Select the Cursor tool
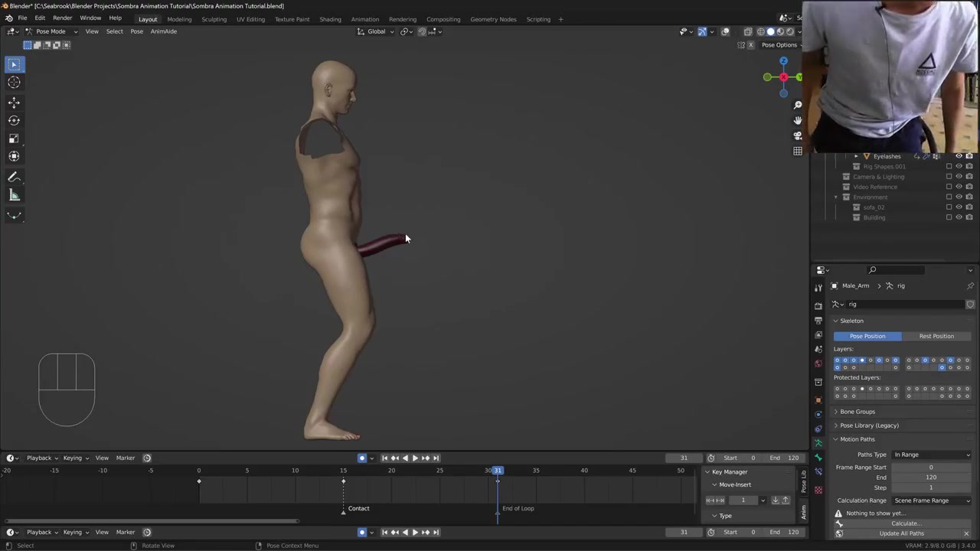The image size is (980, 551). click(14, 83)
